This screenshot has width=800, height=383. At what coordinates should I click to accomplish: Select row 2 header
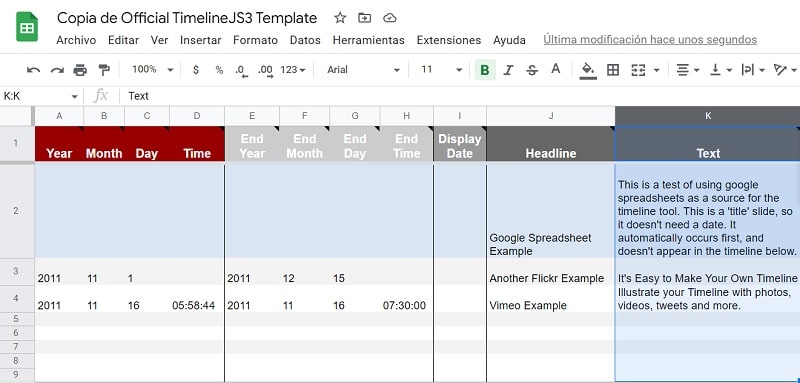click(x=16, y=210)
